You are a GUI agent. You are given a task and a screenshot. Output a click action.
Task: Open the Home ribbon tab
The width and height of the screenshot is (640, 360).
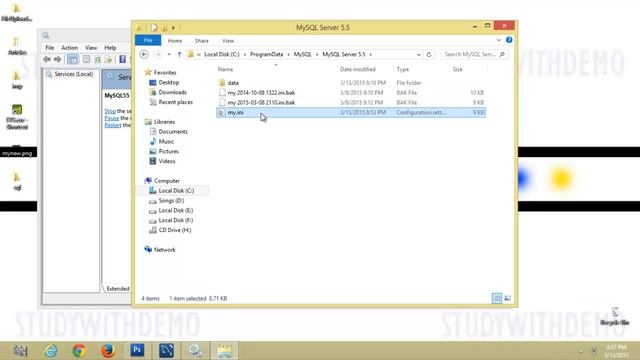click(x=175, y=41)
